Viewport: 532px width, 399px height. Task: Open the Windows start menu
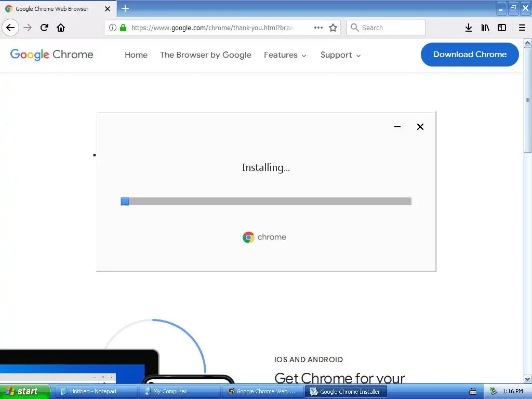(24, 392)
